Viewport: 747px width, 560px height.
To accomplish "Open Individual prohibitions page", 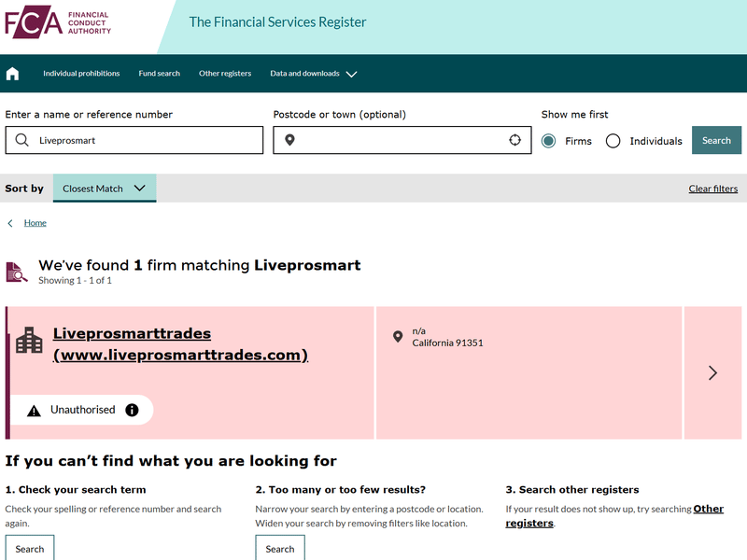I will point(81,74).
